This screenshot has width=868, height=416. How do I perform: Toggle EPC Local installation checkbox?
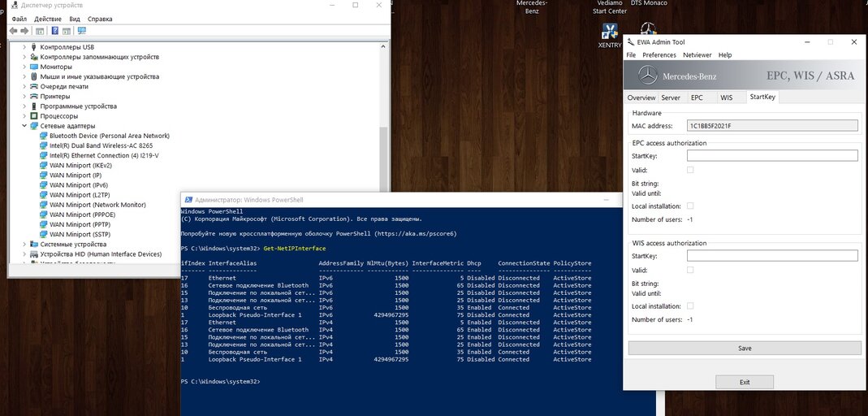click(x=690, y=206)
